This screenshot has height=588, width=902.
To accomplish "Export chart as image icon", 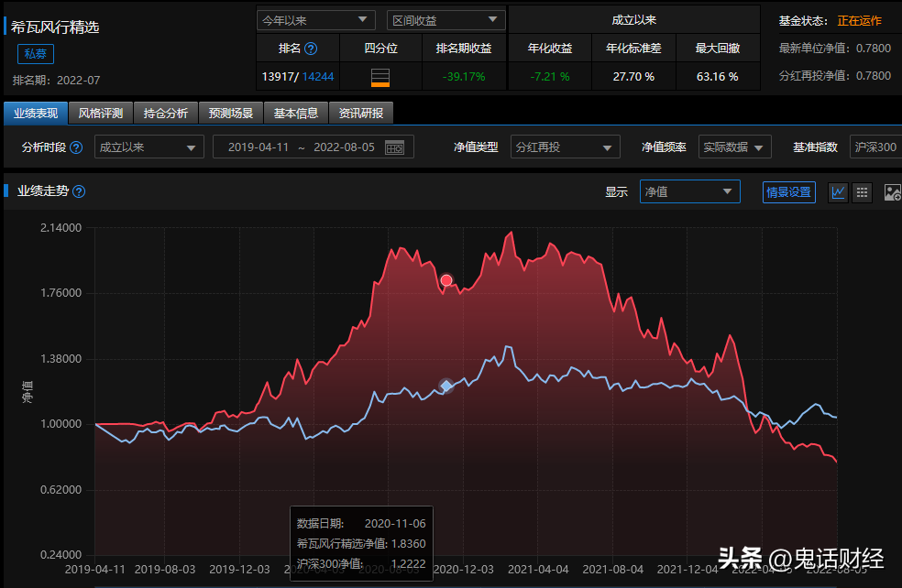I will (x=892, y=192).
